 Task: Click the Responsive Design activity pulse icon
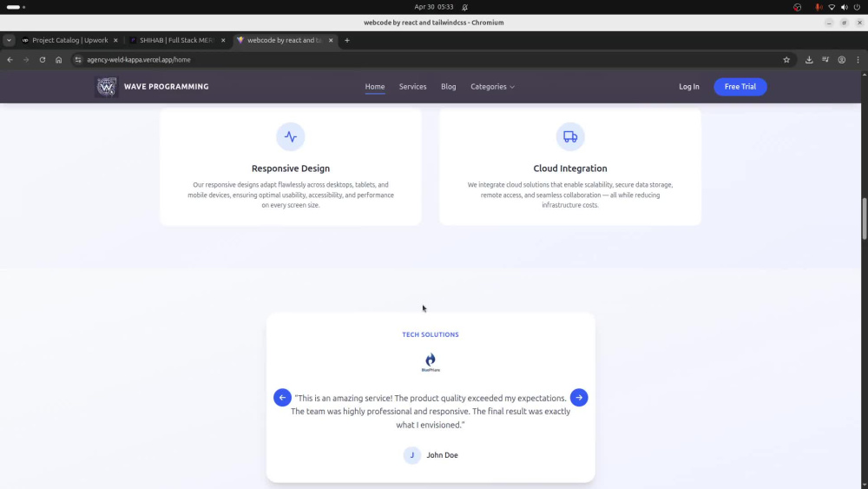pos(291,136)
